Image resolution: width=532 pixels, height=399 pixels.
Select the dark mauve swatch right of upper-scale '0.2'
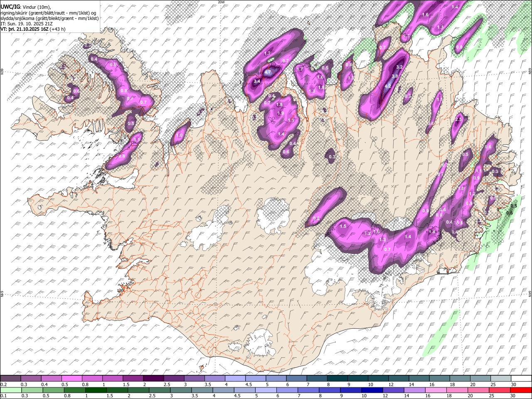pyautogui.click(x=10, y=379)
